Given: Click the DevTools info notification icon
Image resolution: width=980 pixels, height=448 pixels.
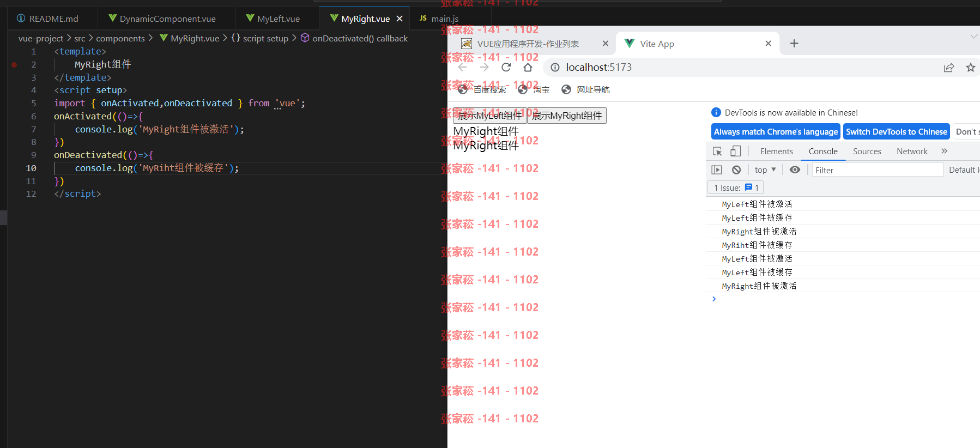Looking at the screenshot, I should pos(716,112).
